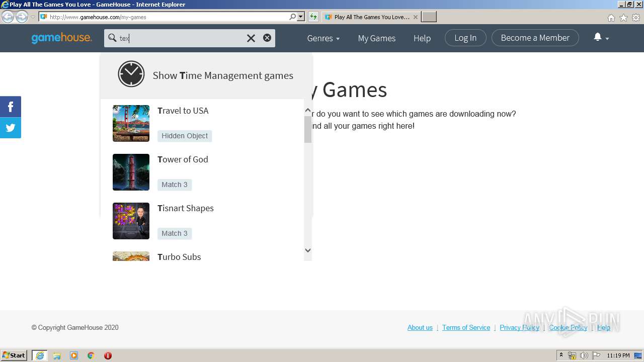Open My Games navigation item
Image resolution: width=644 pixels, height=362 pixels.
point(376,38)
